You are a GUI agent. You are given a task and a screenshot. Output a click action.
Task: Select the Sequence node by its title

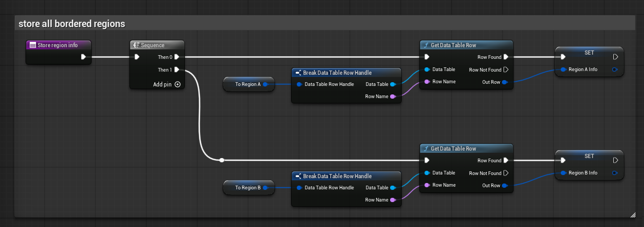click(x=157, y=46)
